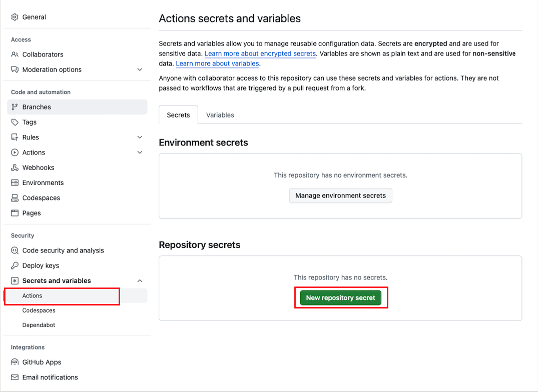Viewport: 538px width, 392px height.
Task: Click the 'Integrations' section label
Action: click(x=28, y=347)
